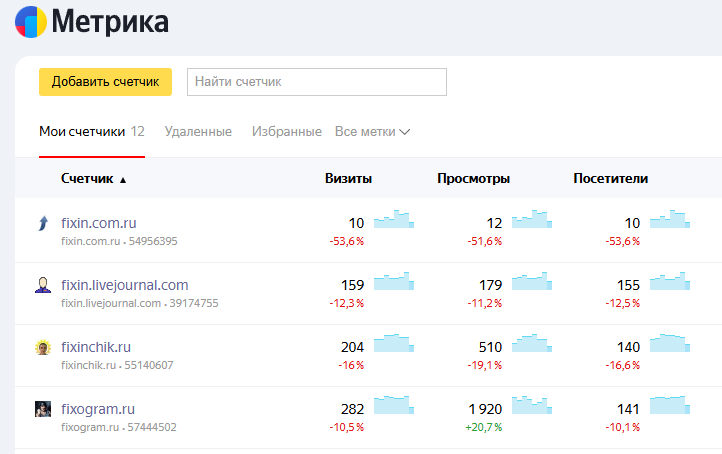Screen dimensions: 722x454
Task: Click the visits value 159
Action: point(352,285)
